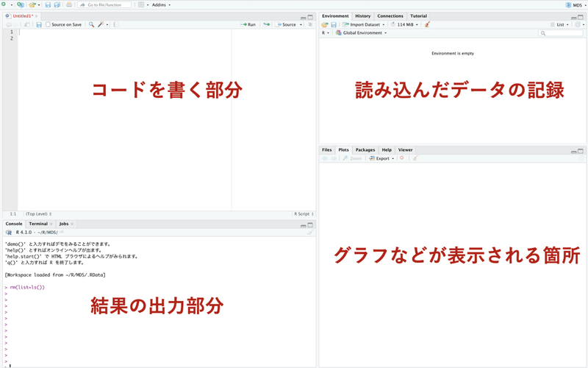Click the Source button

point(286,24)
